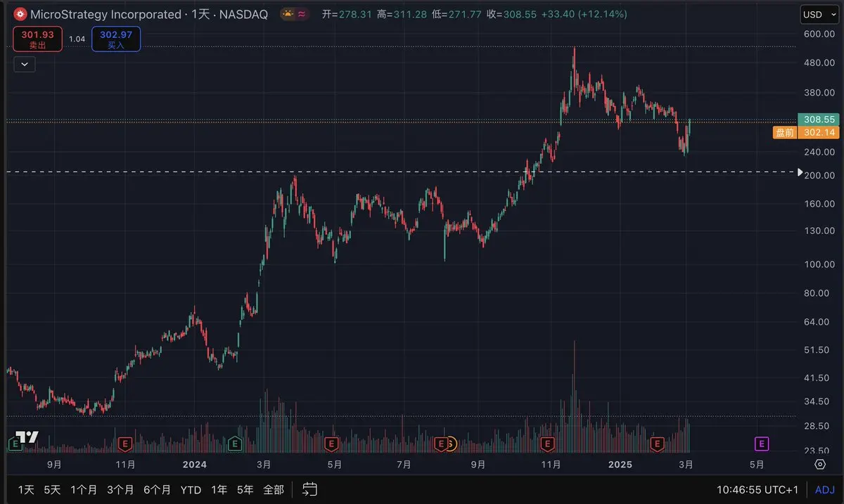Click the green 308.55 last price label
Screen dimensions: 844x504
tap(819, 119)
